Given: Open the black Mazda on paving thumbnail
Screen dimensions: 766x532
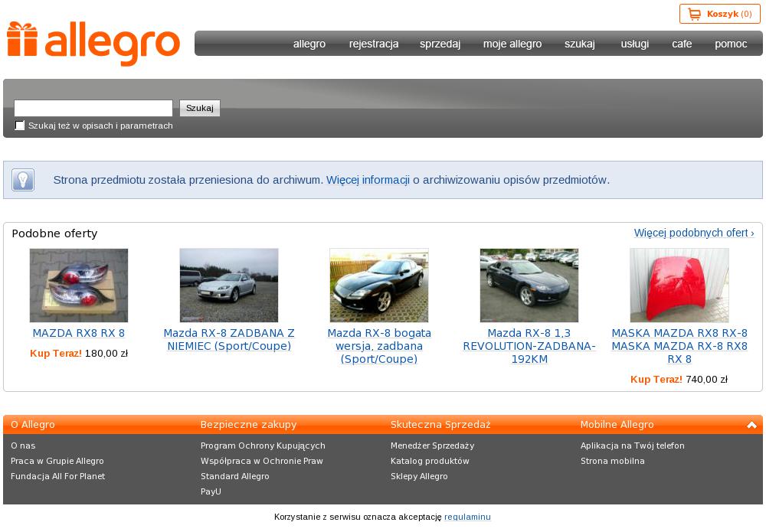Looking at the screenshot, I should [x=379, y=286].
